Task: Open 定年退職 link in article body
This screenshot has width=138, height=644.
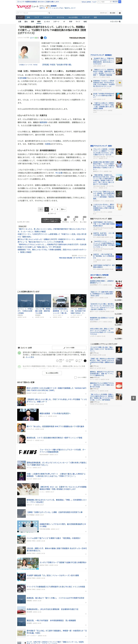Action: coord(23,78)
